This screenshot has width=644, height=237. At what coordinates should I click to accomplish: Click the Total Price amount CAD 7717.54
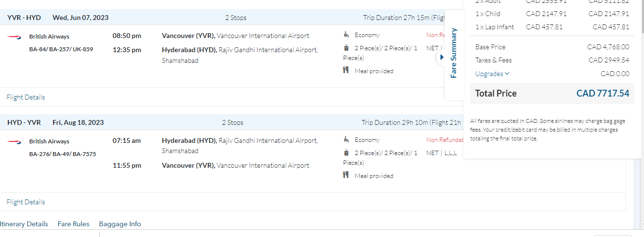pos(603,94)
